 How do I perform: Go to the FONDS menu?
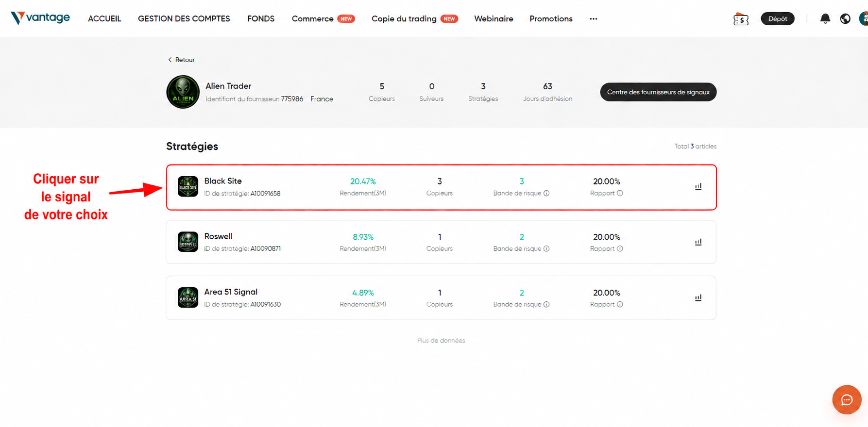[260, 19]
